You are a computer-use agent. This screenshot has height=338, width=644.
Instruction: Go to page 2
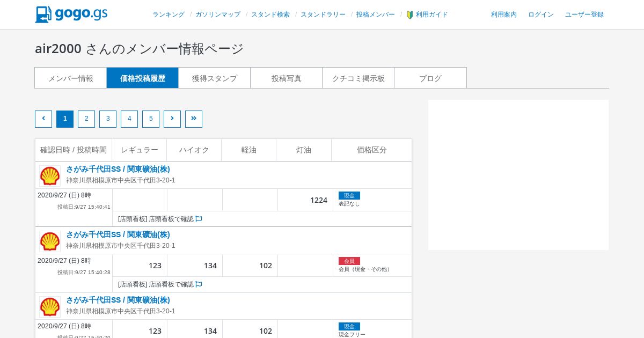[86, 119]
